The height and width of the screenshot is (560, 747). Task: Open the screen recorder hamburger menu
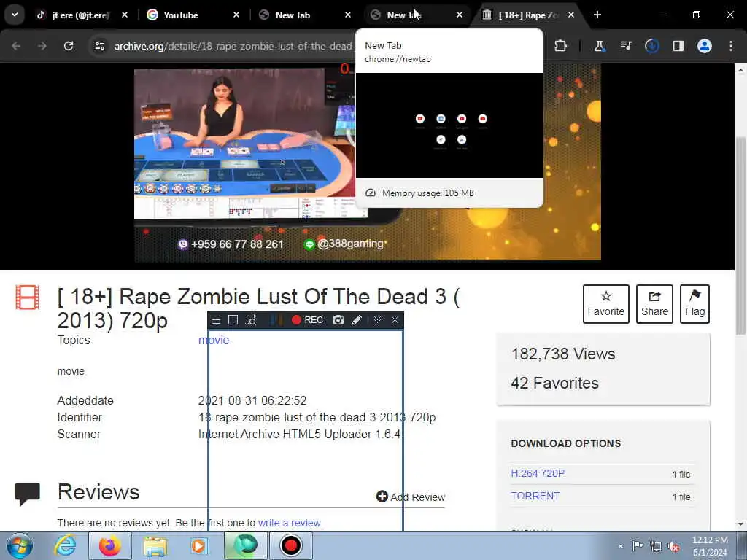pyautogui.click(x=216, y=320)
